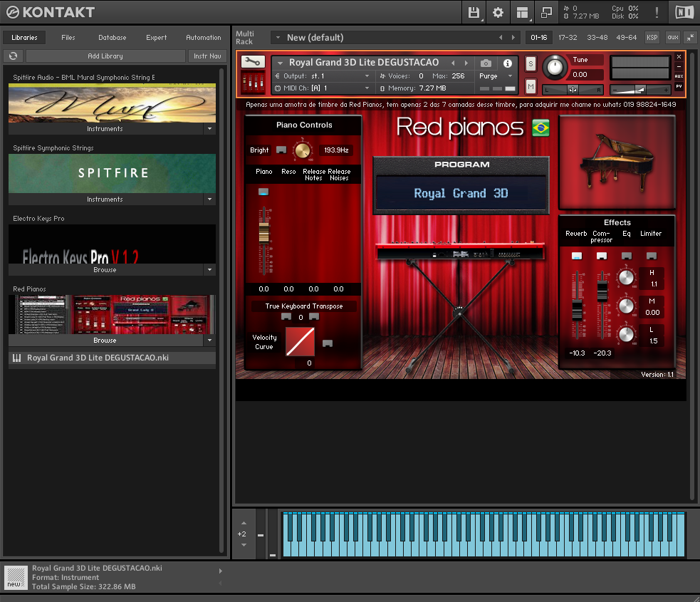Viewport: 700px width, 602px height.
Task: Click Instruments under Spitfire Symphonic Strings
Action: [105, 199]
